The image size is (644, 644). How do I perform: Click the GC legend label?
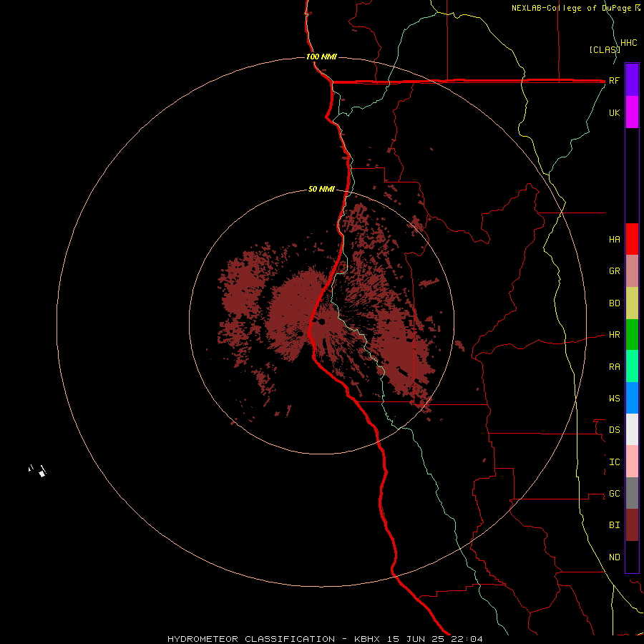pos(614,494)
